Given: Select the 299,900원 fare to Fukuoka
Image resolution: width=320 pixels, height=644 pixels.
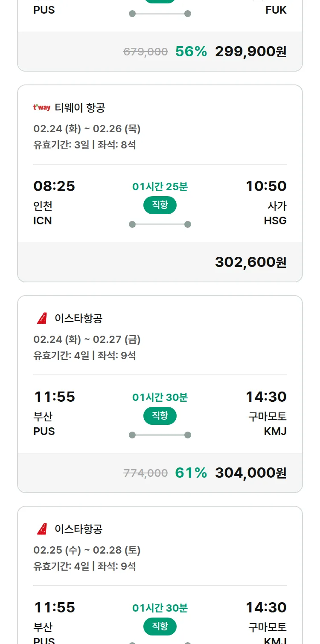Looking at the screenshot, I should coord(250,52).
